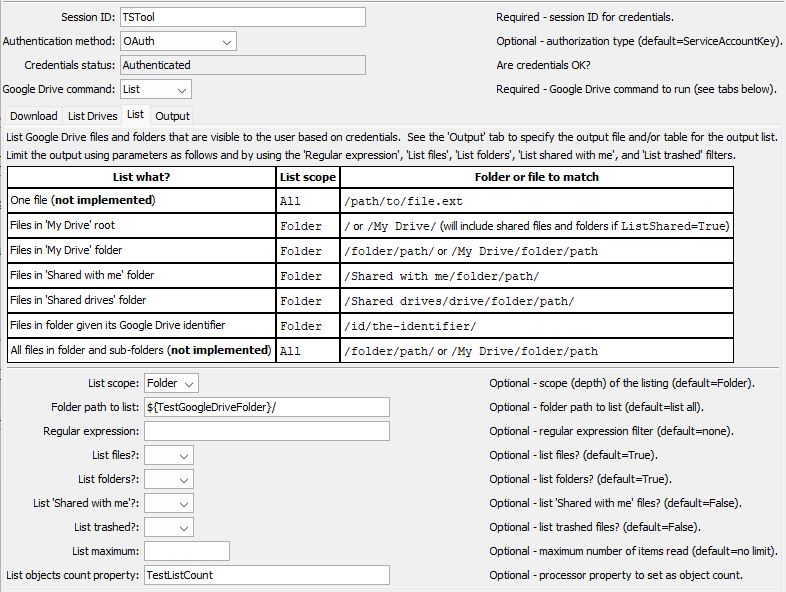786x592 pixels.
Task: Click the "Files in 'My Drive' root" cell
Action: click(141, 226)
